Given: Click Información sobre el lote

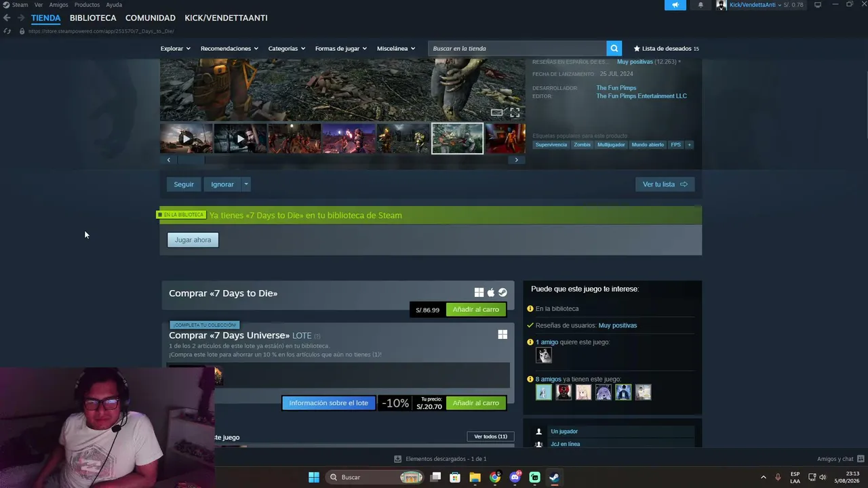Looking at the screenshot, I should pos(329,403).
